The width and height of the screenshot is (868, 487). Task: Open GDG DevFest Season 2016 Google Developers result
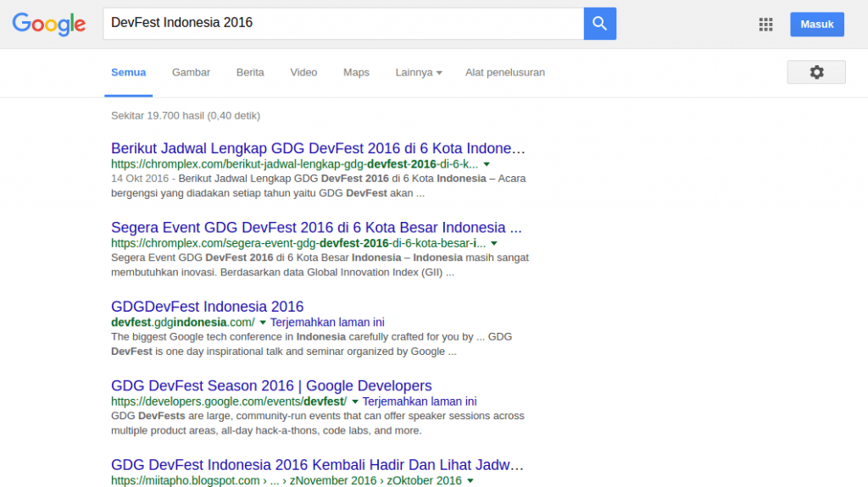point(271,385)
